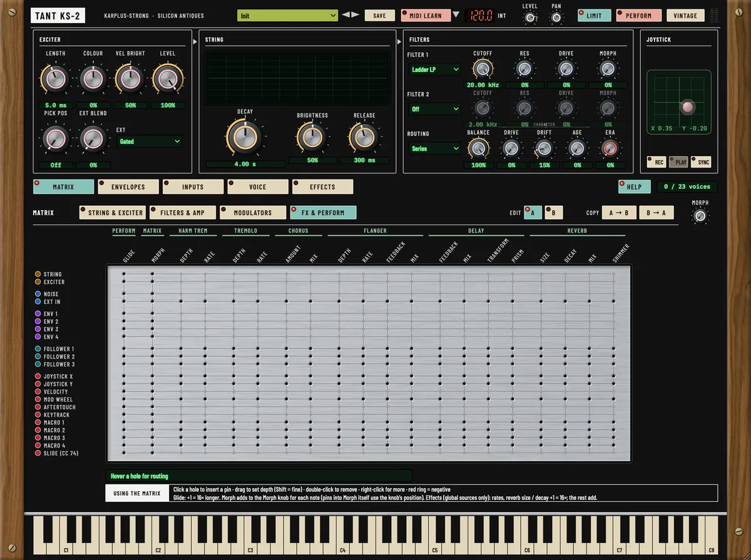This screenshot has height=560, width=751.
Task: Click the string Decay knob
Action: tap(245, 137)
